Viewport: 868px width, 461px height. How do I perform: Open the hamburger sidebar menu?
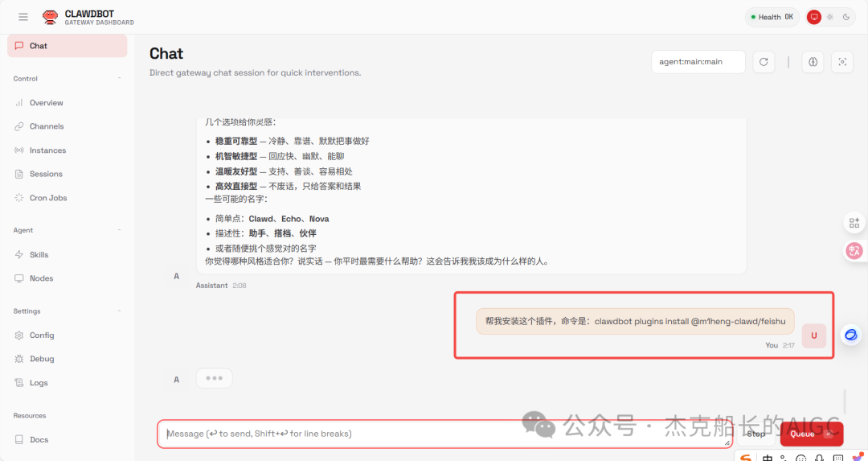[23, 17]
